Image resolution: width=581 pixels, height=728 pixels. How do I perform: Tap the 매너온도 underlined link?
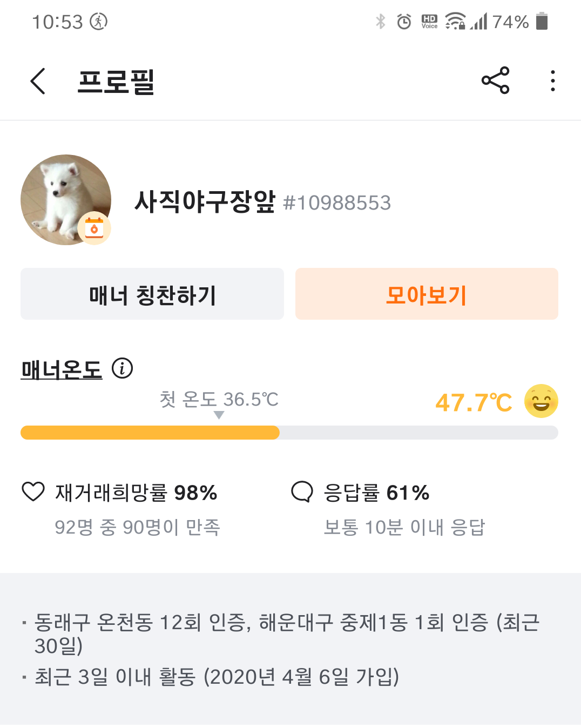[x=62, y=370]
